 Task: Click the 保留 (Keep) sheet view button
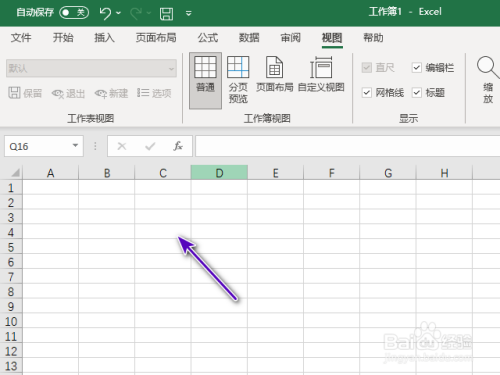[25, 93]
